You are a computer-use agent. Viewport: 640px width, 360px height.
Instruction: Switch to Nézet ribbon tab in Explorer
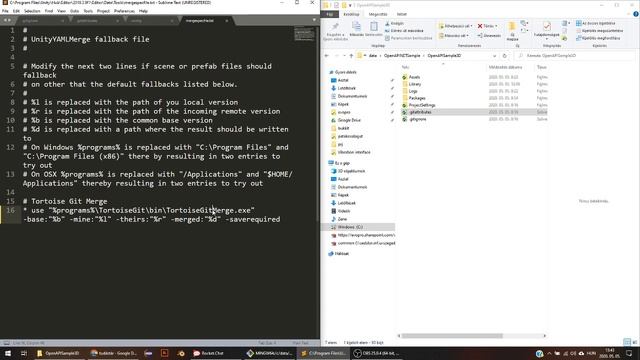pos(402,14)
